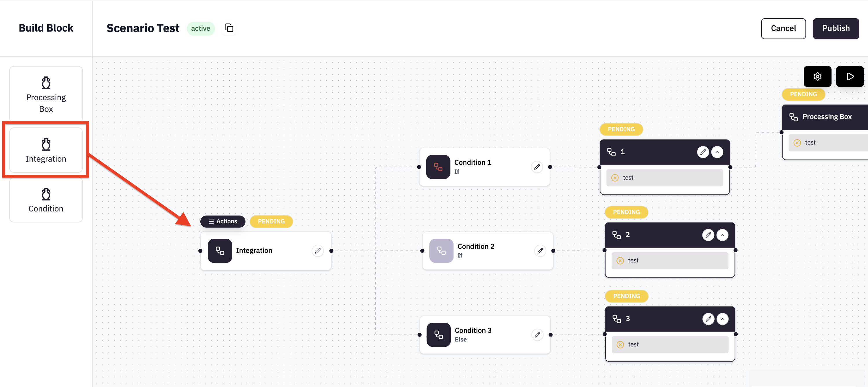Collapse processing box 2 using chevron

(722, 235)
